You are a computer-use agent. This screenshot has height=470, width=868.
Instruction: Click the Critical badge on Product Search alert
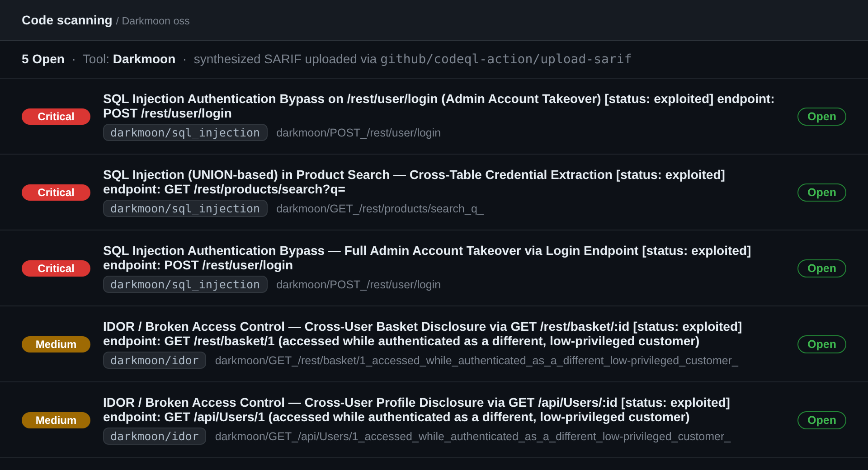click(56, 193)
